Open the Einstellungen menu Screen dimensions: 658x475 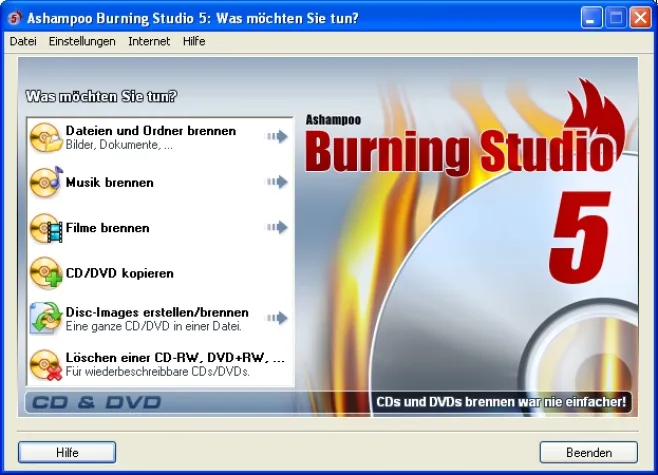[x=82, y=41]
